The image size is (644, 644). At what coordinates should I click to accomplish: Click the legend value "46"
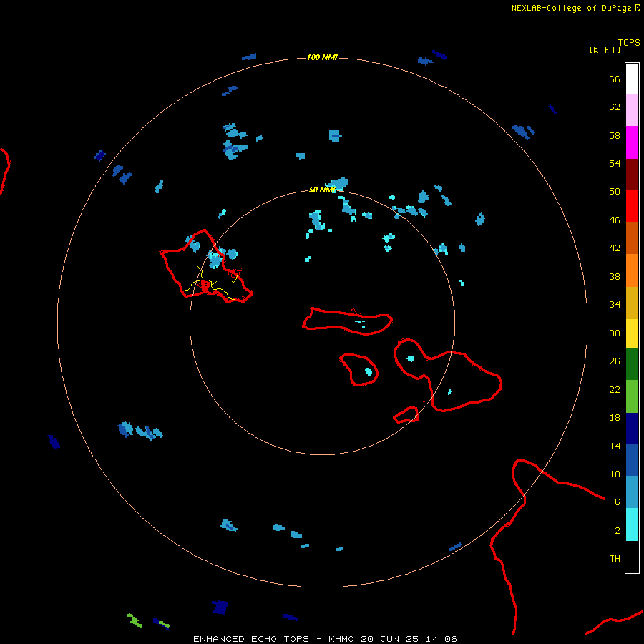(615, 220)
